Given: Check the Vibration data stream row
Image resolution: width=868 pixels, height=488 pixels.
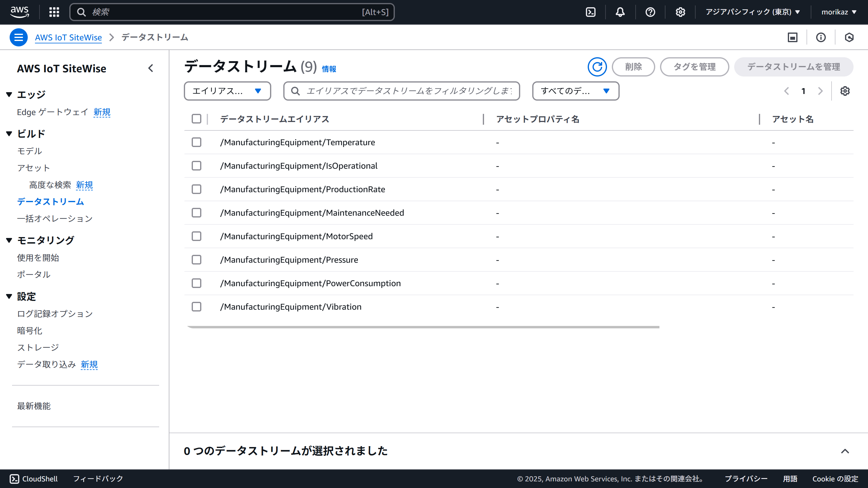Looking at the screenshot, I should (197, 306).
